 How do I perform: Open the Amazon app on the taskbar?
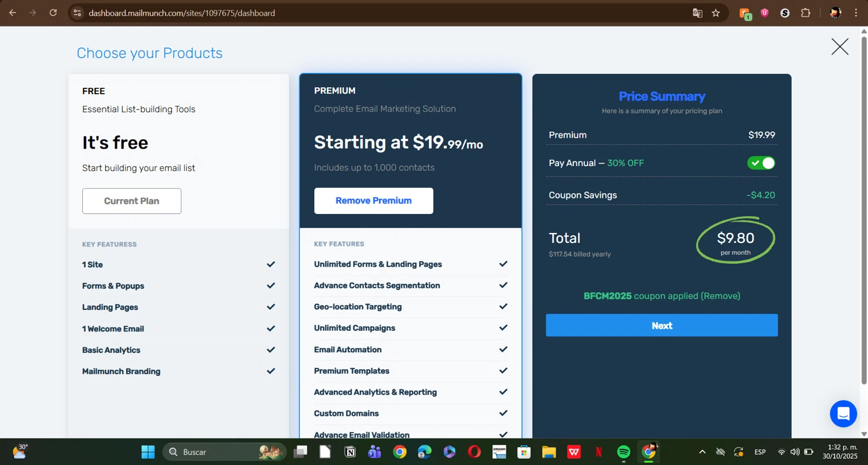[499, 452]
